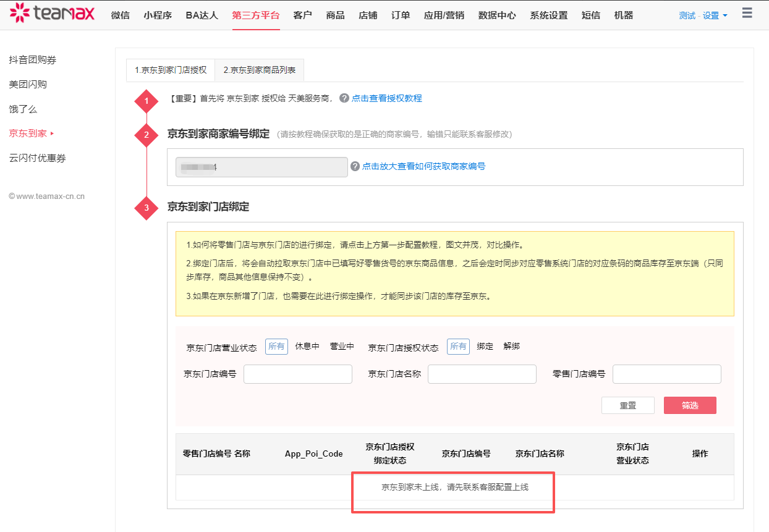The image size is (769, 532).
Task: Open the 订单 menu
Action: pos(401,15)
